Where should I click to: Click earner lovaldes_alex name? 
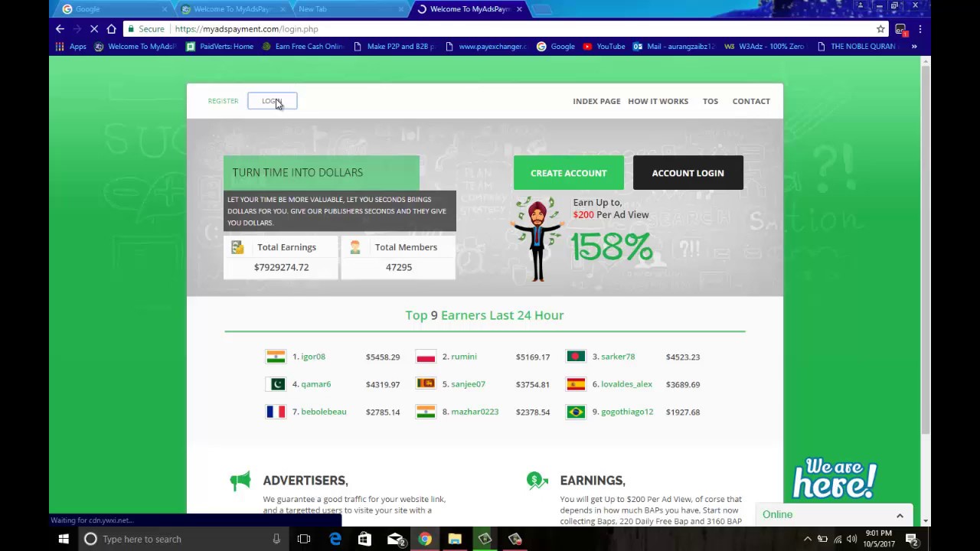pos(626,384)
